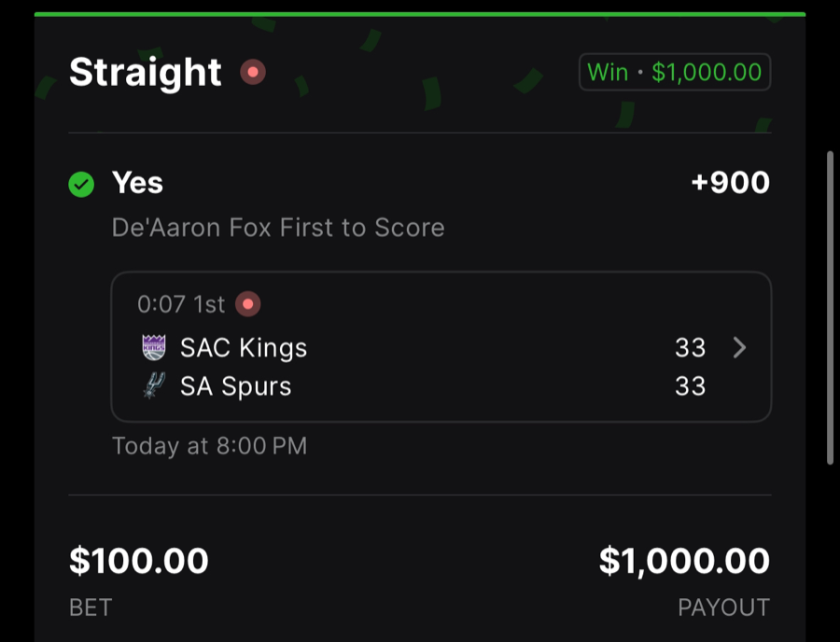Click the Spurs silhouette emblem
Image resolution: width=840 pixels, height=642 pixels.
pyautogui.click(x=152, y=385)
